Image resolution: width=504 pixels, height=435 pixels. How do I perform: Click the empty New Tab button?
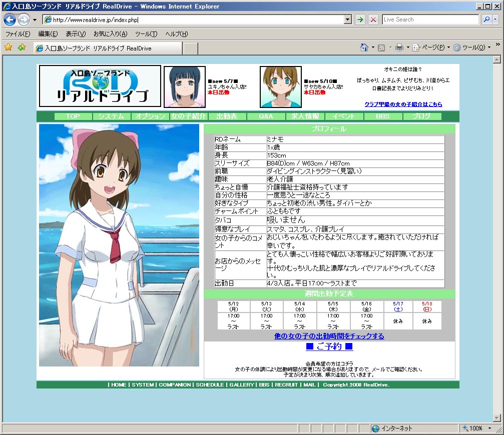click(190, 48)
